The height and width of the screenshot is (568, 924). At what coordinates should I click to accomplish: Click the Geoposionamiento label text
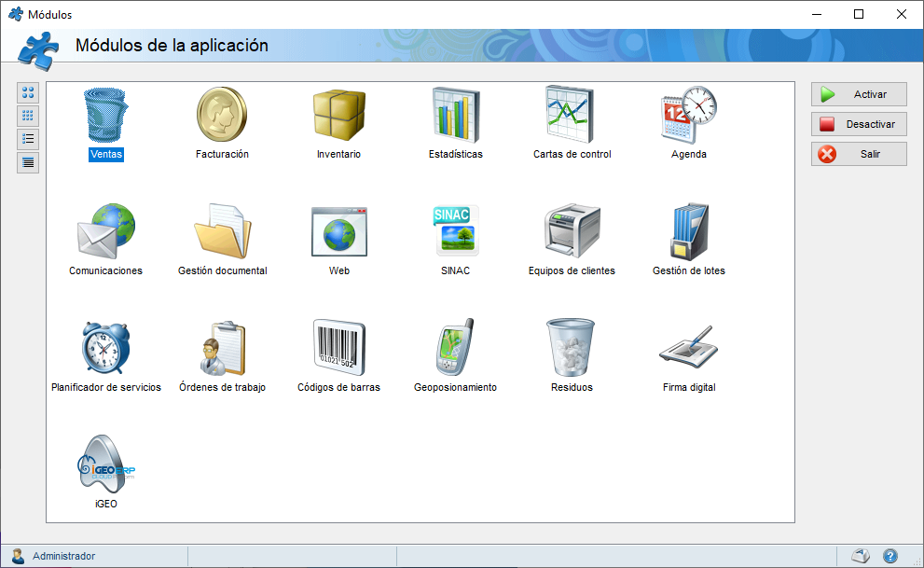(x=456, y=388)
